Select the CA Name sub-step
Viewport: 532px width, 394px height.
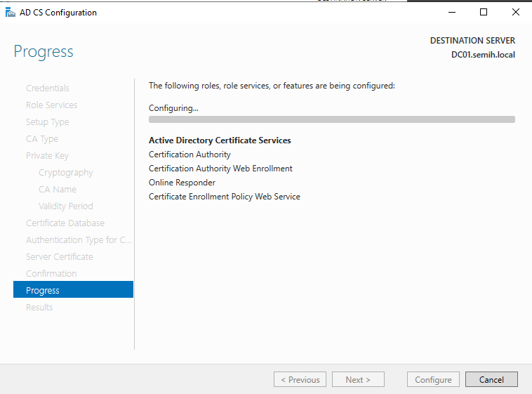(x=58, y=190)
